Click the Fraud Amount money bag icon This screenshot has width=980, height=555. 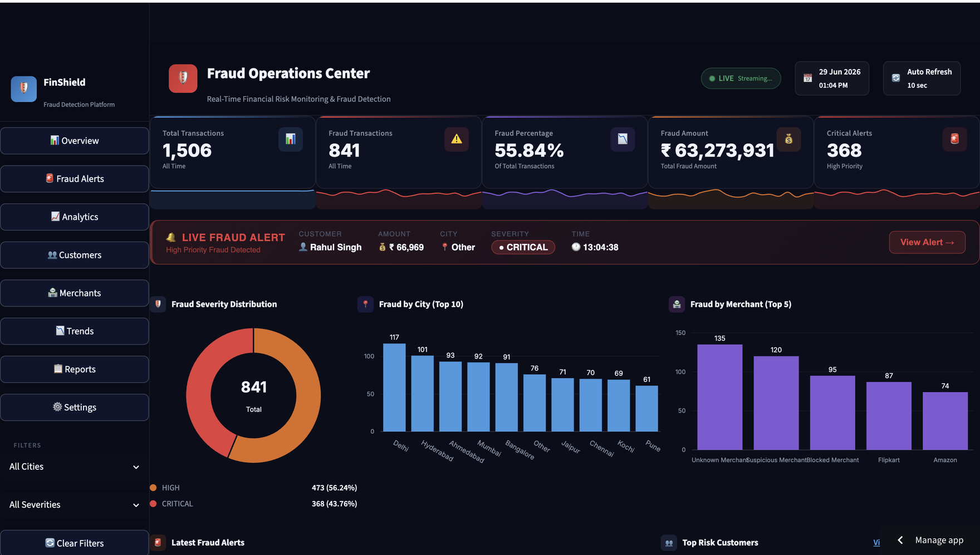coord(788,139)
